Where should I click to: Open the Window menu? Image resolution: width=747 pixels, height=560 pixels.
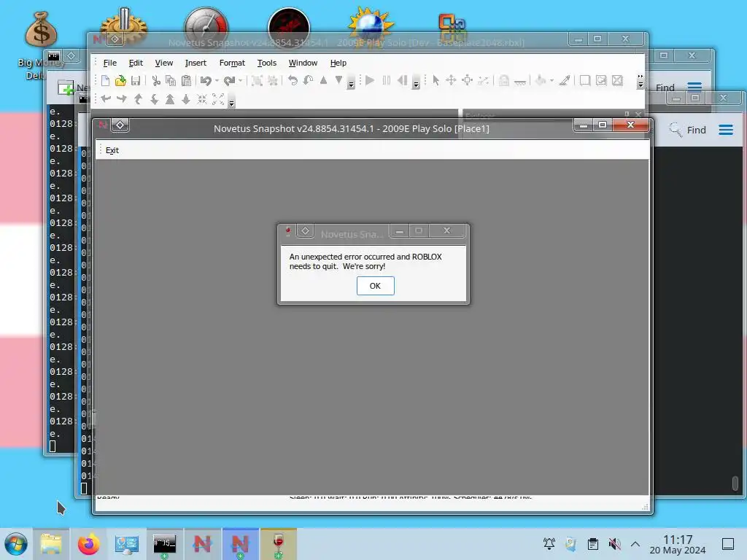(x=303, y=63)
